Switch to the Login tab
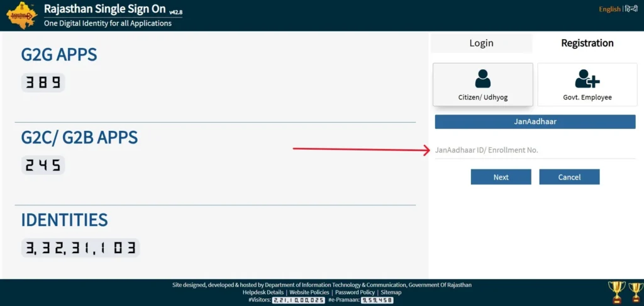 pos(481,43)
